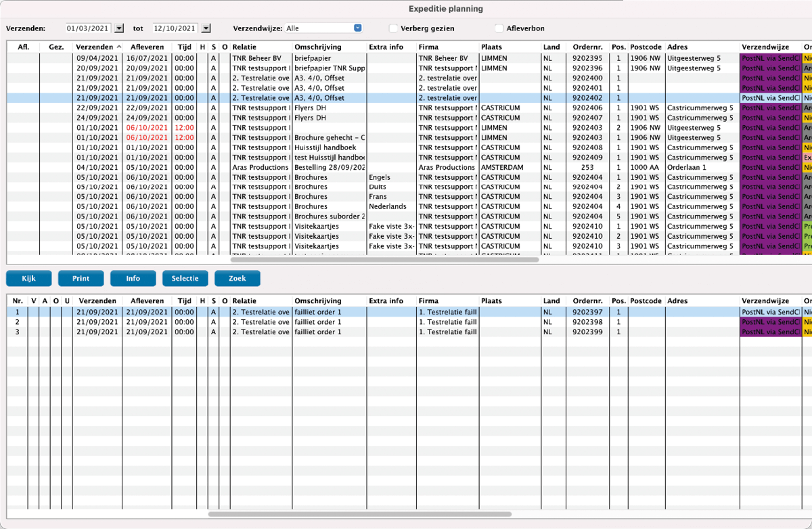Click the Nr. column header in lower table
812x529 pixels.
point(18,301)
